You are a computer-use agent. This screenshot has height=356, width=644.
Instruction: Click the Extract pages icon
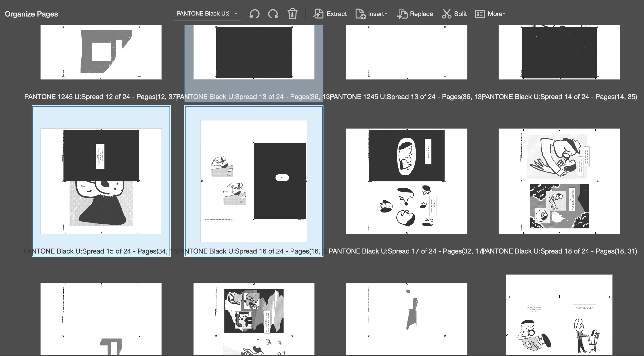[x=319, y=14]
